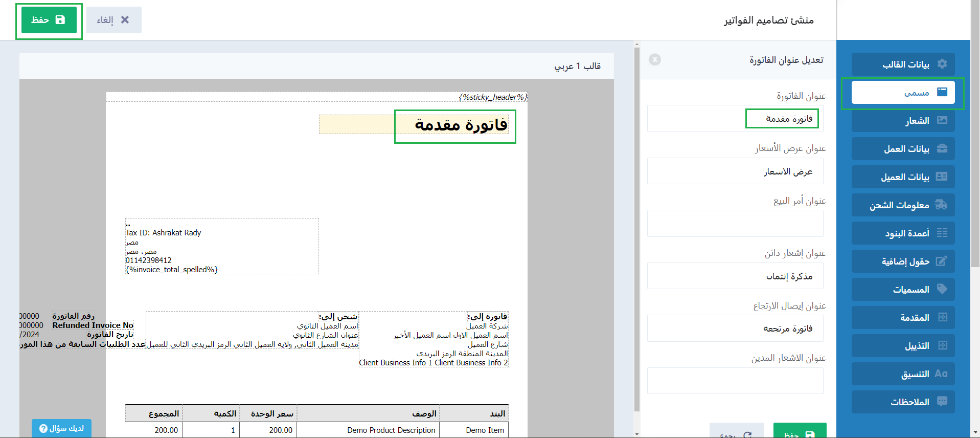Click the empty sales order title field
This screenshot has width=980, height=438.
735,224
